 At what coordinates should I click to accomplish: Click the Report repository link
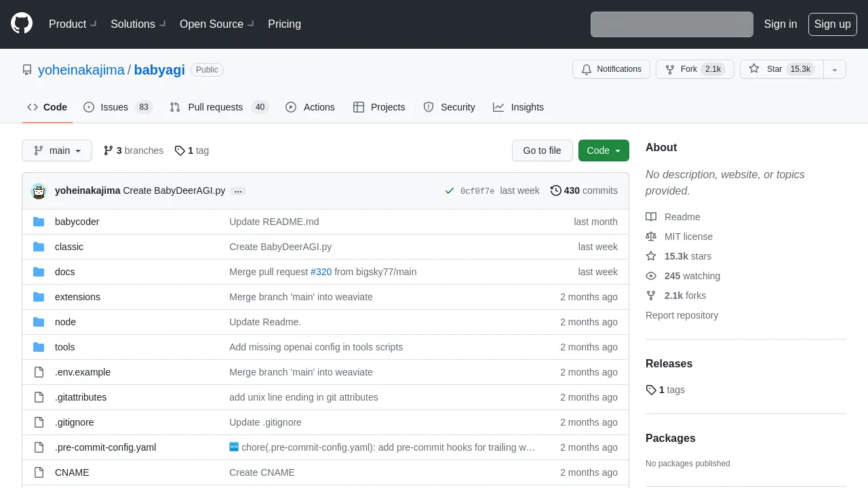pyautogui.click(x=682, y=315)
